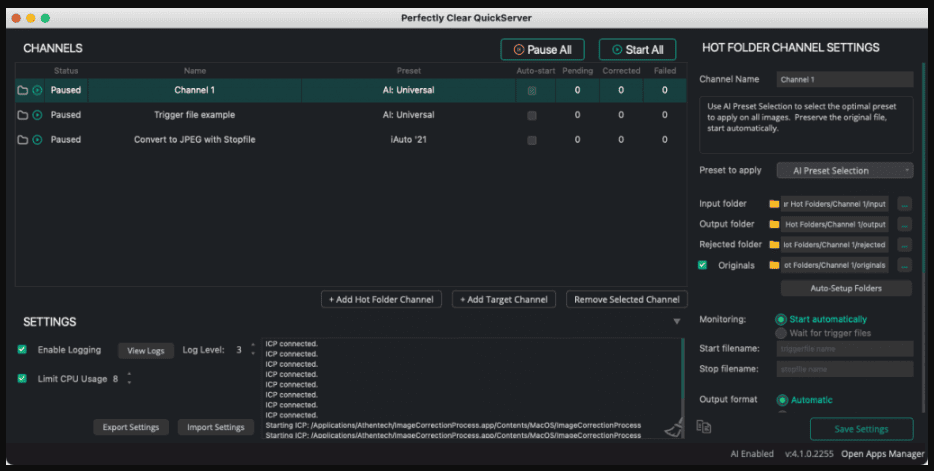Toggle the Limit CPU Usage checkbox
Screen dimensions: 934x471
(x=22, y=378)
